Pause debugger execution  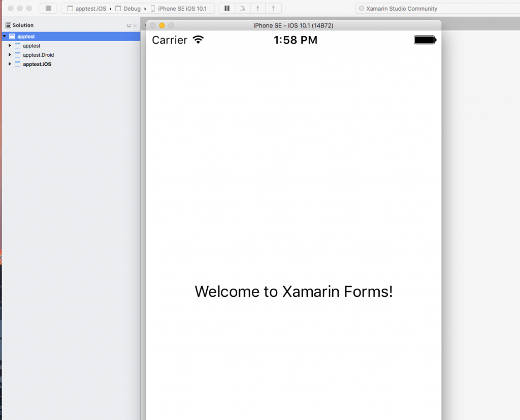point(227,8)
